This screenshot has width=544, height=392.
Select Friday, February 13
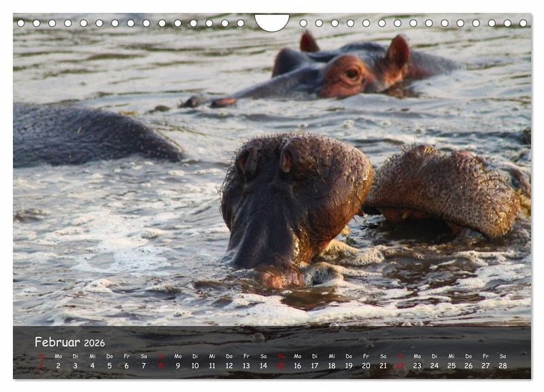[x=246, y=366]
